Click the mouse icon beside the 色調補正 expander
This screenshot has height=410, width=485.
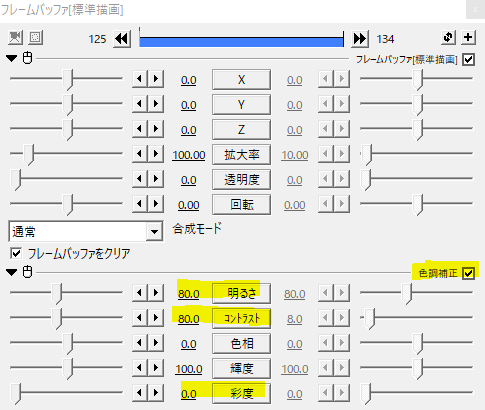tap(27, 272)
